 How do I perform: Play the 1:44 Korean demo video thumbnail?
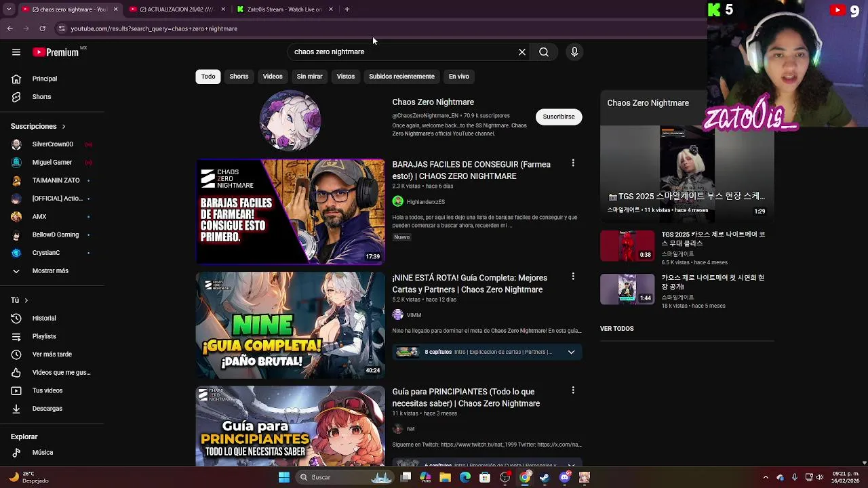click(x=627, y=289)
